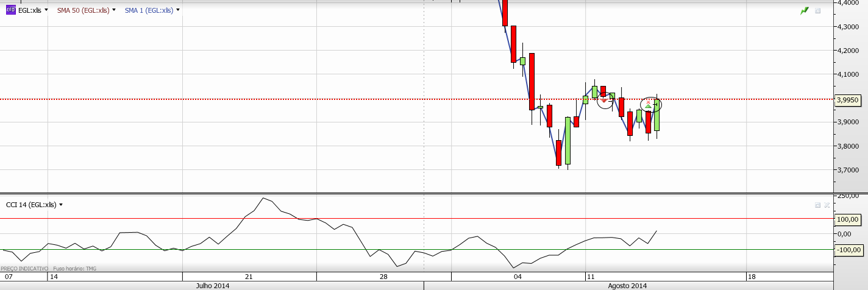Click the date label 14 on time axis
The image size is (868, 290).
[x=54, y=277]
